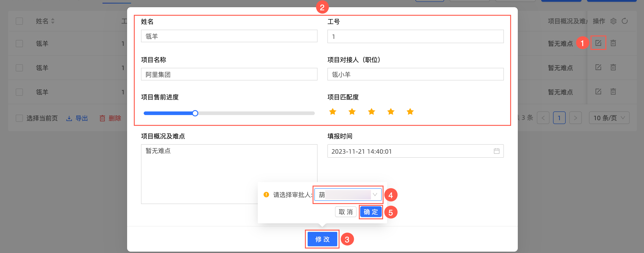This screenshot has height=253, width=644.
Task: Click the trash icon in the first row
Action: (x=613, y=43)
